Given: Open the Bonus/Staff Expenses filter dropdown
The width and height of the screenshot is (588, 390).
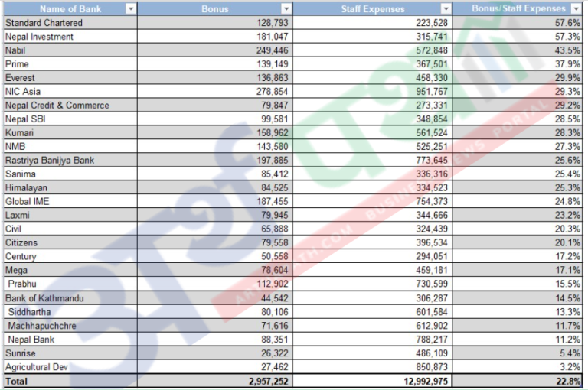Looking at the screenshot, I should click(x=576, y=8).
